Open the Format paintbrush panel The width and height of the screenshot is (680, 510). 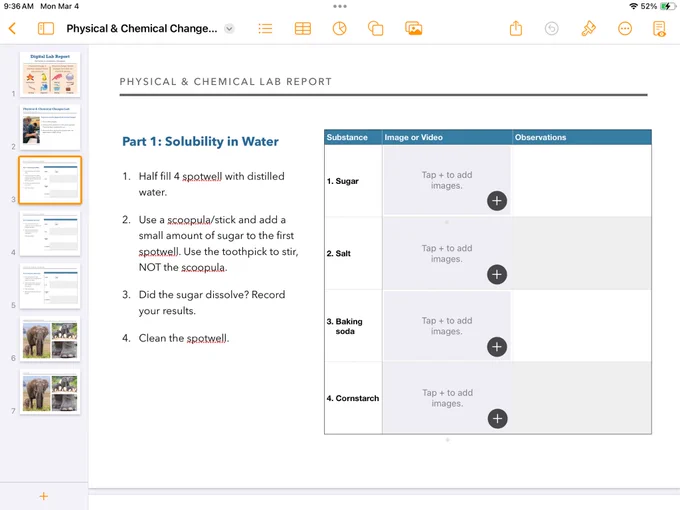click(x=588, y=29)
